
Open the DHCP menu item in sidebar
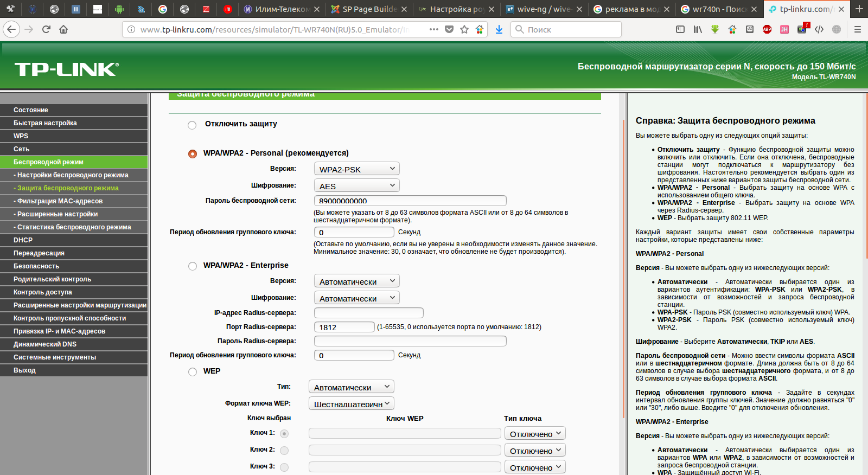(x=23, y=240)
